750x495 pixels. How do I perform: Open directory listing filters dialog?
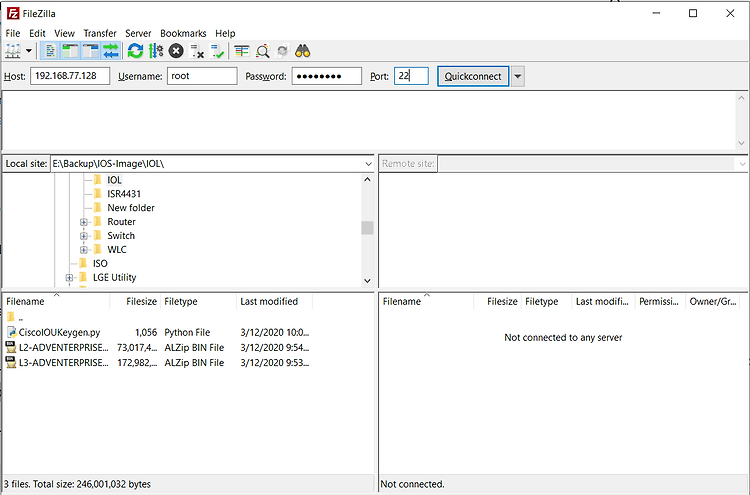coord(242,51)
